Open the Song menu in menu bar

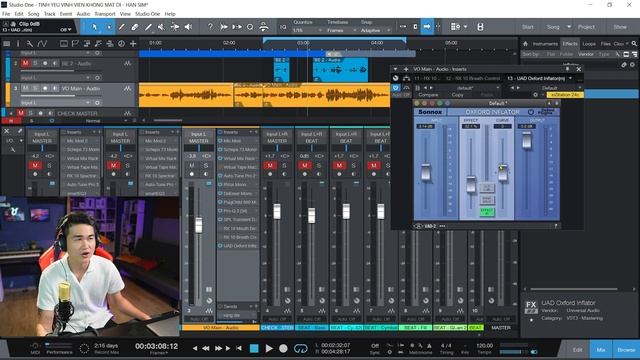click(x=33, y=14)
